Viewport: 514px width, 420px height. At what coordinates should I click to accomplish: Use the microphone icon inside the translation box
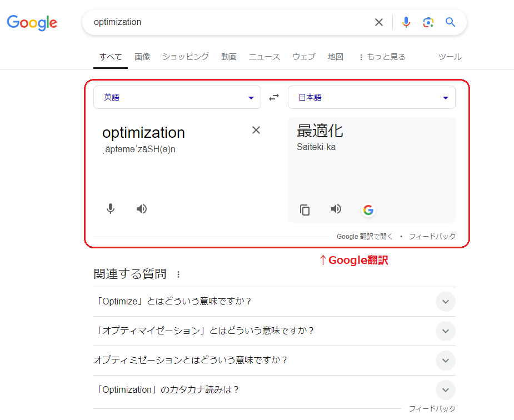[x=111, y=209]
